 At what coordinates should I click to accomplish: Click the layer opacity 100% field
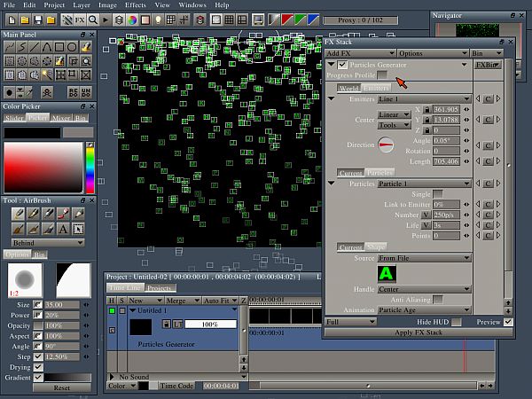210,325
